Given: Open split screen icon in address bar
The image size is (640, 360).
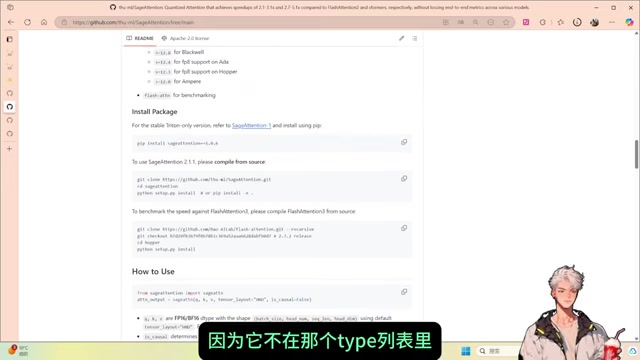Looking at the screenshot, I should (x=446, y=22).
